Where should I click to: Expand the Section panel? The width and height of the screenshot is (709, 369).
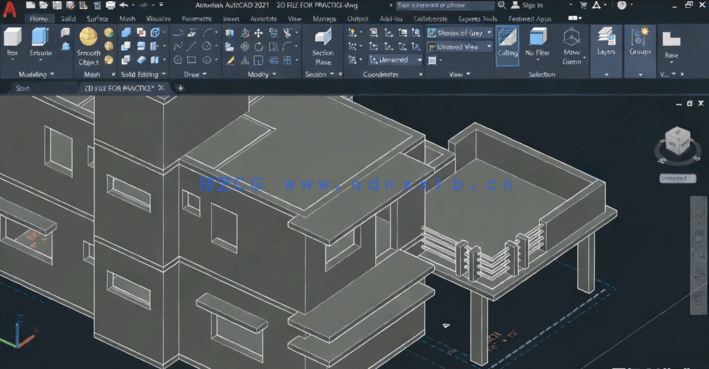(x=319, y=74)
